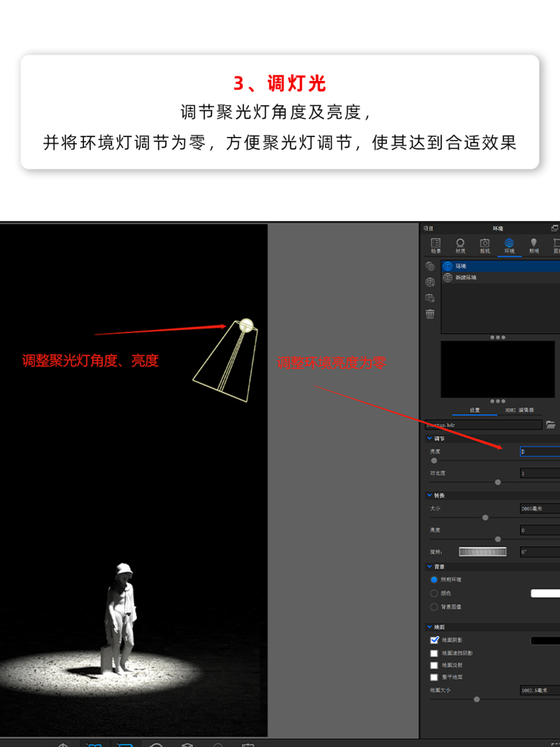
Task: Click the 对比度 contrast slider handle
Action: 498,482
